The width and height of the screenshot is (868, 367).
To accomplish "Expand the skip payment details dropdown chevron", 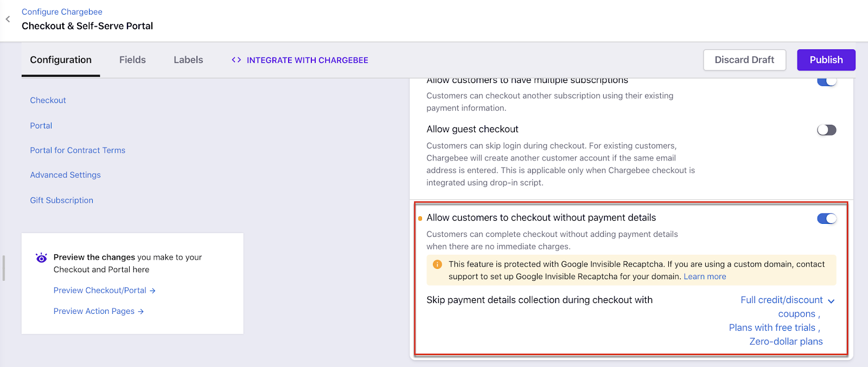I will tap(831, 301).
